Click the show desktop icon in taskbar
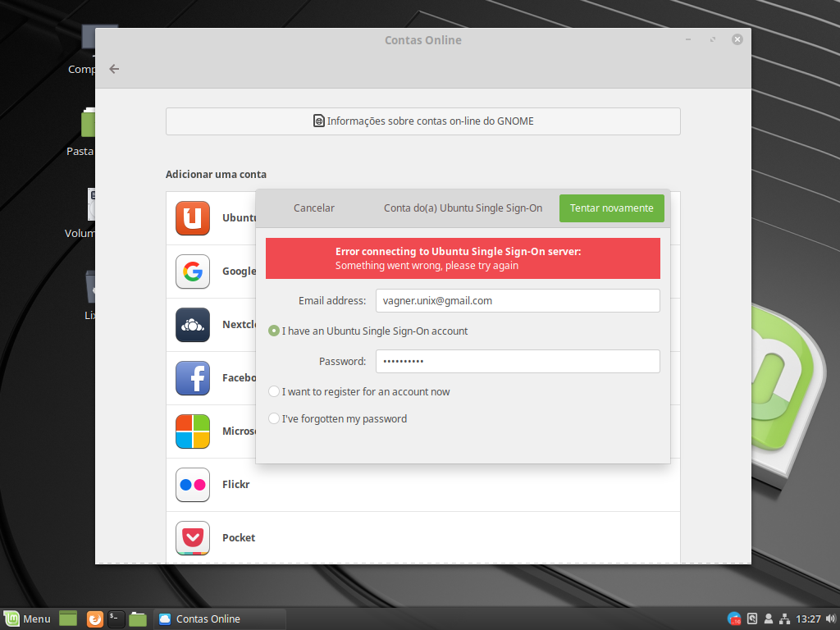 pyautogui.click(x=68, y=619)
